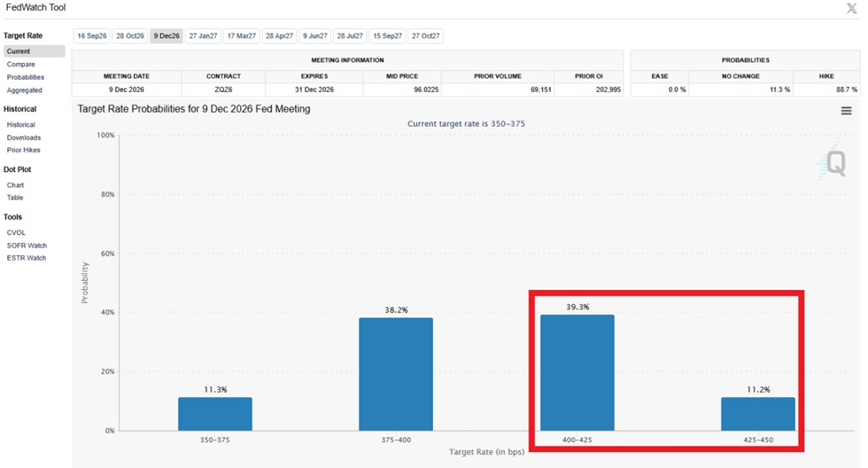Viewport: 868px width, 468px height.
Task: Click the CONTRACT column header
Action: click(223, 76)
